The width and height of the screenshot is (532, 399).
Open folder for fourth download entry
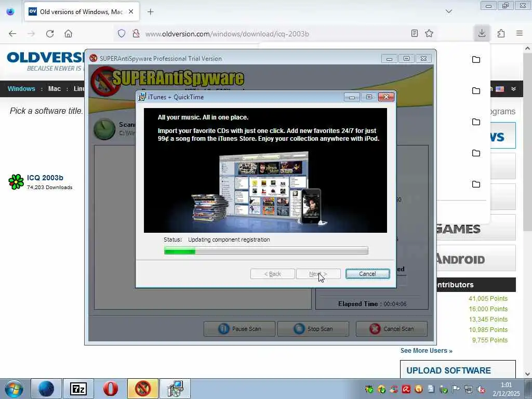pos(476,153)
